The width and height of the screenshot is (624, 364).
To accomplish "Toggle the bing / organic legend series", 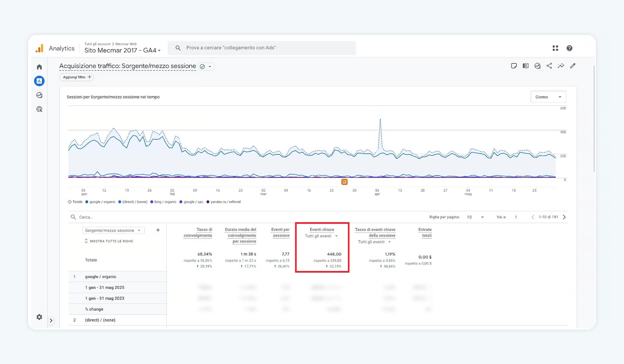I will (x=163, y=202).
